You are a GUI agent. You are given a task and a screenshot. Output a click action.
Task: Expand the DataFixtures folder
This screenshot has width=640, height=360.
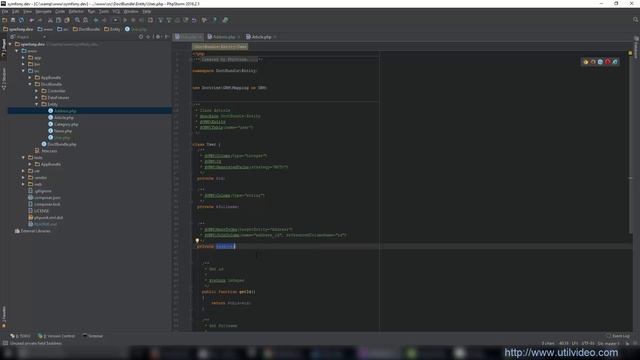[x=37, y=98]
